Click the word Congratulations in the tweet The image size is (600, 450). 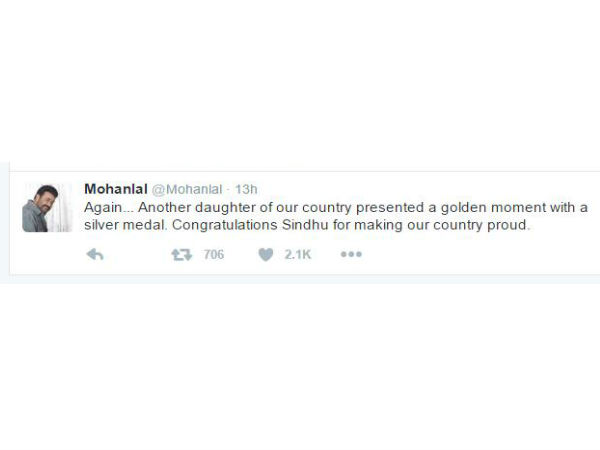(248, 226)
